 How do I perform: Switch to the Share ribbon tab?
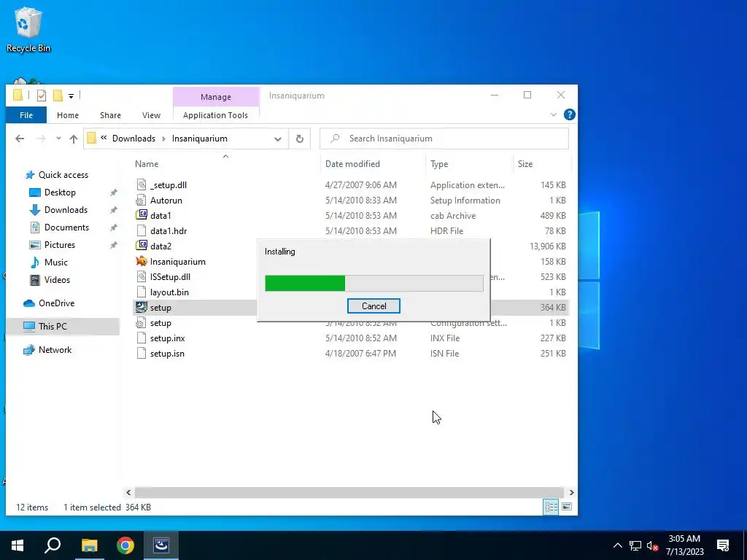(111, 115)
